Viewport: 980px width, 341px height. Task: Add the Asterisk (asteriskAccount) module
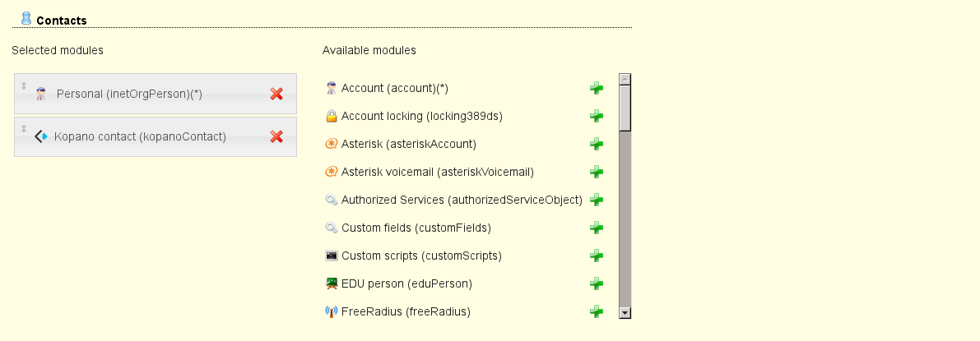point(597,144)
